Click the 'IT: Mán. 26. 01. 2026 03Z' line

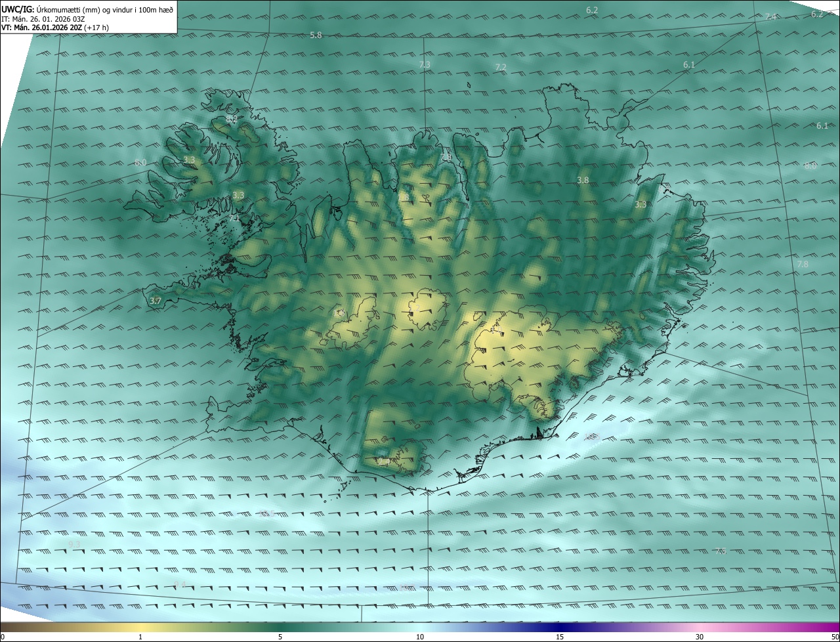click(x=43, y=19)
